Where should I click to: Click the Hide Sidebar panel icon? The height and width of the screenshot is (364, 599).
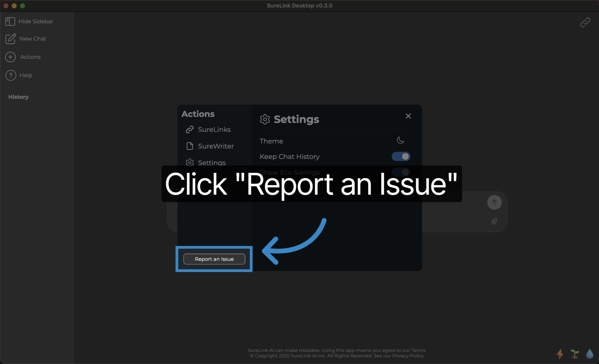(x=10, y=22)
